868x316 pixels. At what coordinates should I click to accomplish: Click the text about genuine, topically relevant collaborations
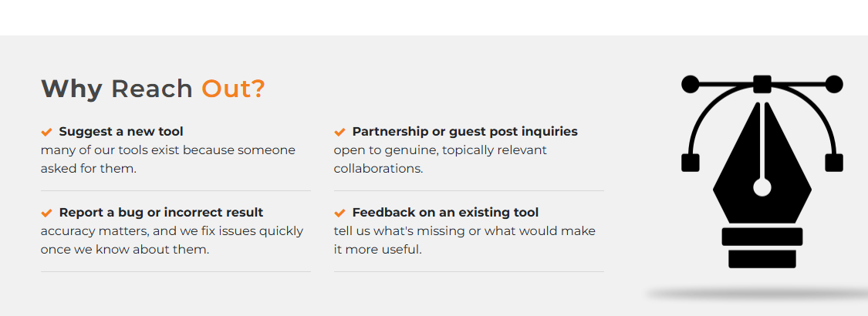click(440, 160)
